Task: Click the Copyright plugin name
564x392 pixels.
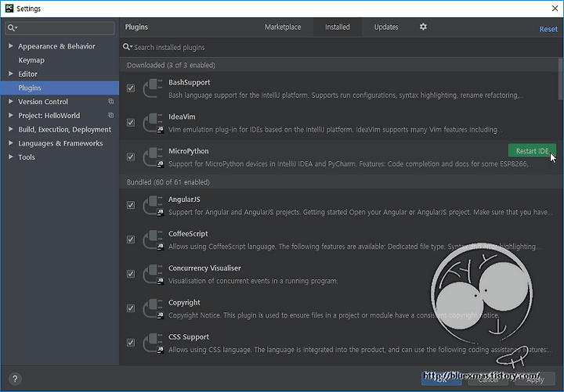Action: 184,303
